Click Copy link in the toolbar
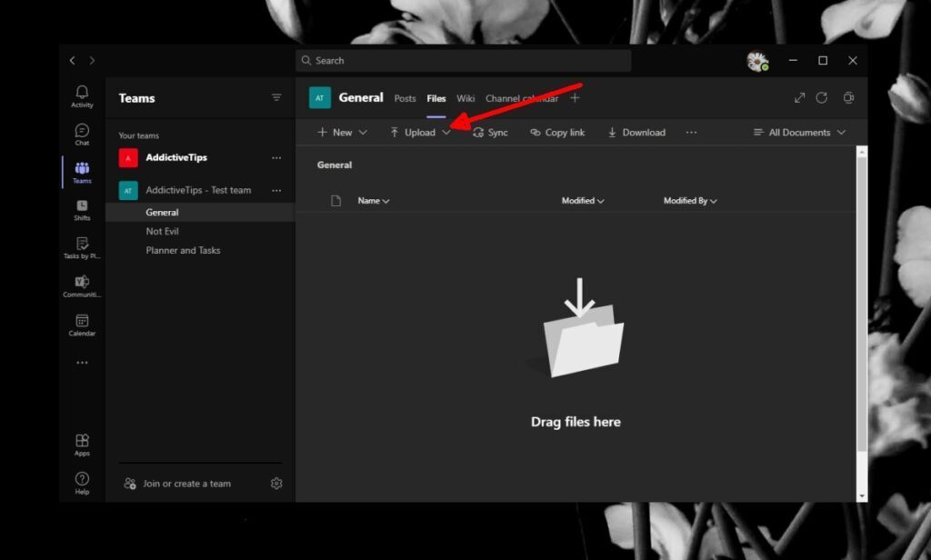 coord(556,132)
